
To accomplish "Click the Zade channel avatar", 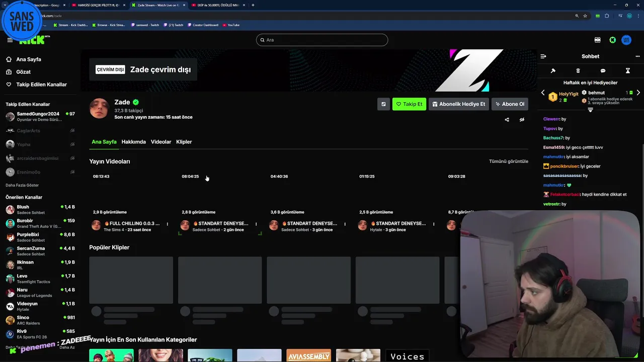I will (x=99, y=108).
